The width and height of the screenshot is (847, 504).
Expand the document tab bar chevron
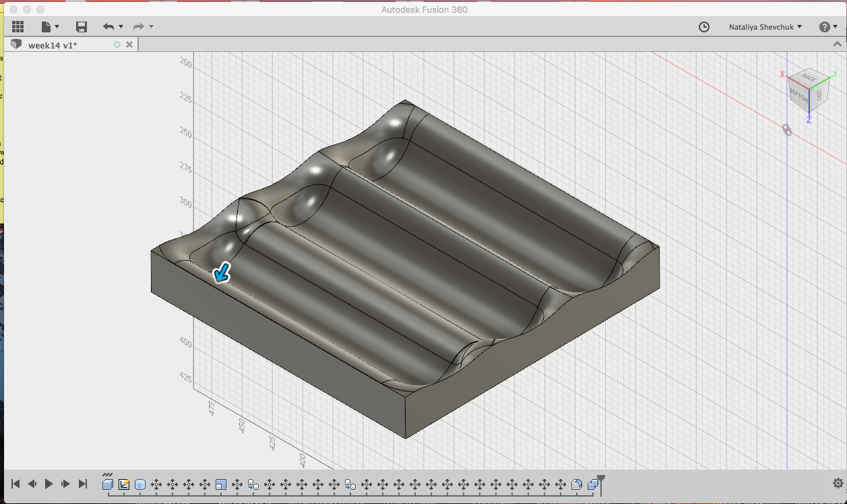click(x=839, y=45)
